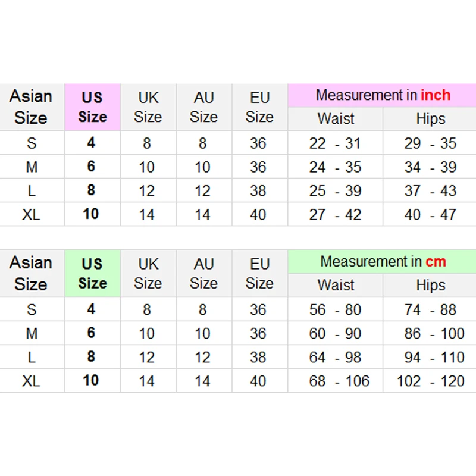The width and height of the screenshot is (476, 476).
Task: Click the 60 - 90 waist measurement
Action: click(x=335, y=334)
